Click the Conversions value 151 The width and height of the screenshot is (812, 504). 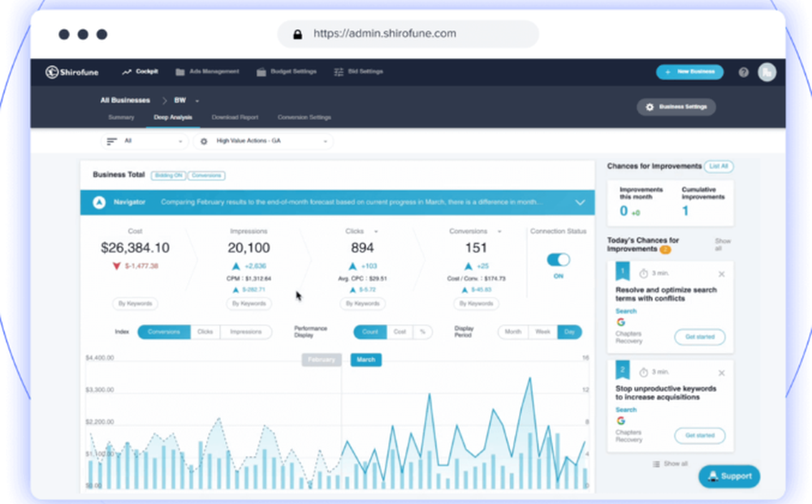[476, 248]
